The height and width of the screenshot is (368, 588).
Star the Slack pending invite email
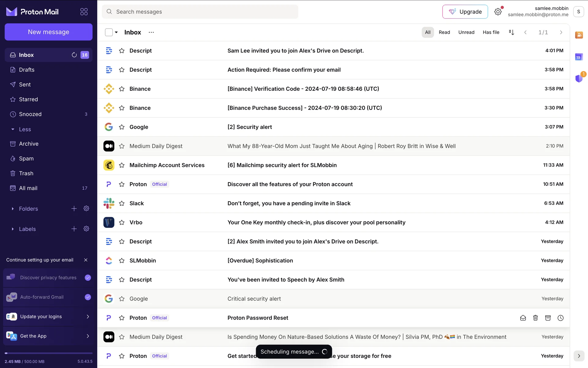(x=122, y=203)
